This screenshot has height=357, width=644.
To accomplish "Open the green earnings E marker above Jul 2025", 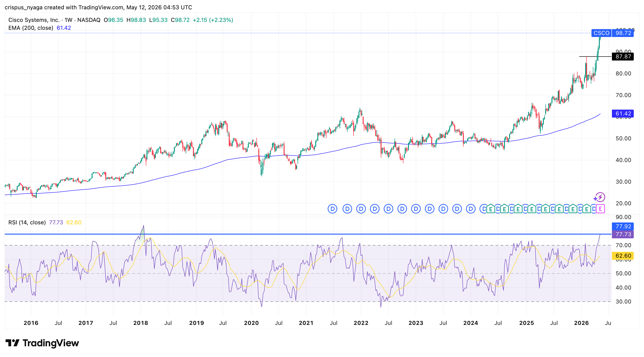I will point(559,209).
